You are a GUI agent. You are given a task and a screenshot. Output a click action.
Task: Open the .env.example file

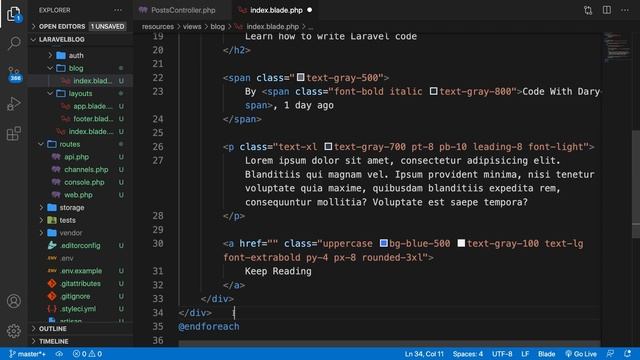tap(80, 270)
